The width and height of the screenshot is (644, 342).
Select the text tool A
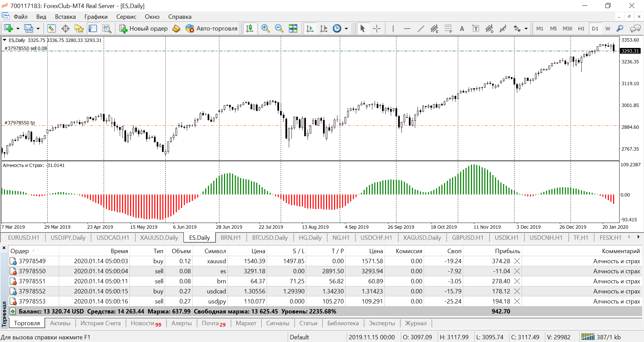point(462,28)
